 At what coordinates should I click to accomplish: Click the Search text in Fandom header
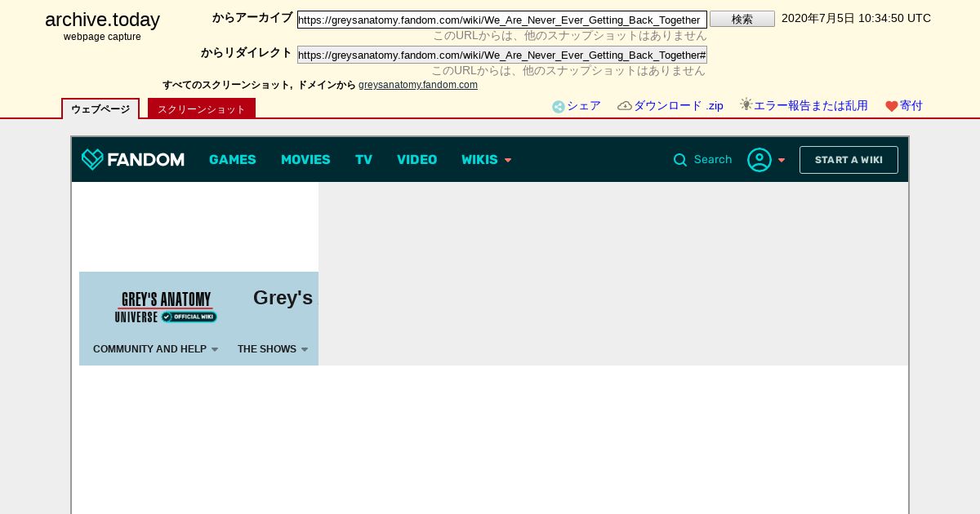pos(713,160)
